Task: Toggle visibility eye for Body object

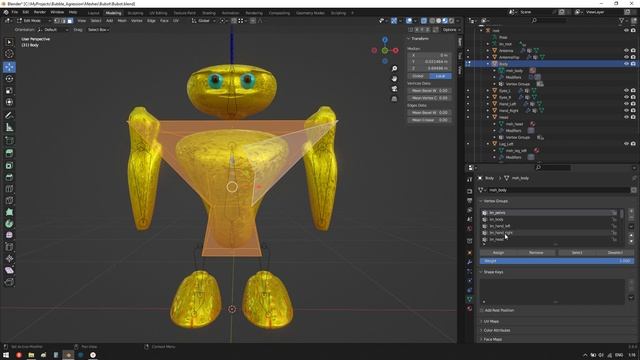Action: coord(626,64)
